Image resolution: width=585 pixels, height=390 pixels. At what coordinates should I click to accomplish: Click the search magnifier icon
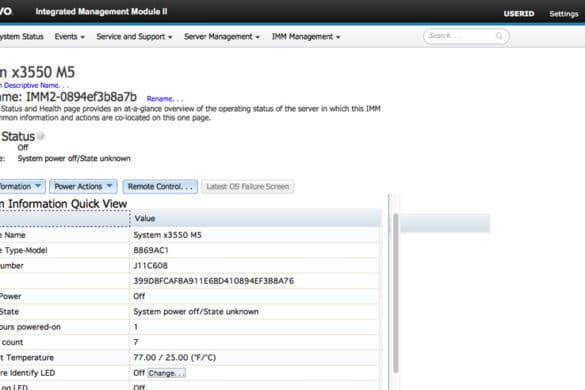point(499,36)
